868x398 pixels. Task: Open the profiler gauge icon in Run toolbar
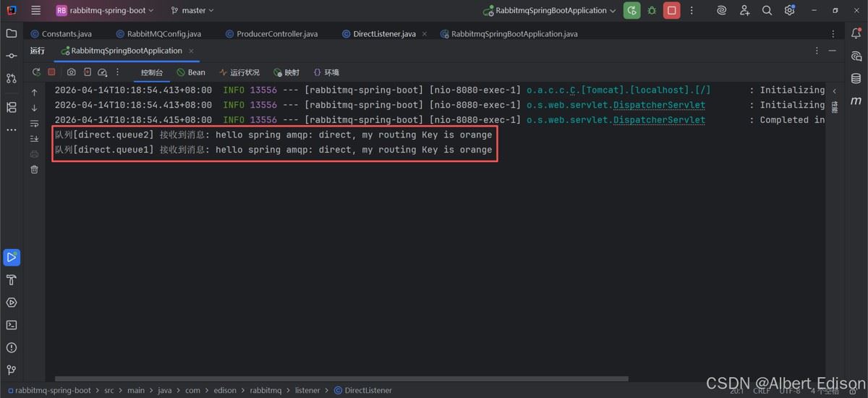coord(103,72)
